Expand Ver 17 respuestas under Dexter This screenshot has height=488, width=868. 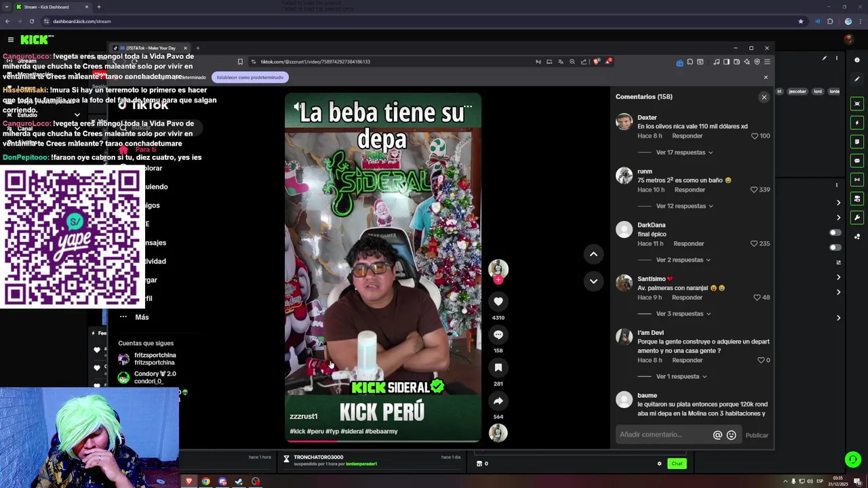[684, 152]
